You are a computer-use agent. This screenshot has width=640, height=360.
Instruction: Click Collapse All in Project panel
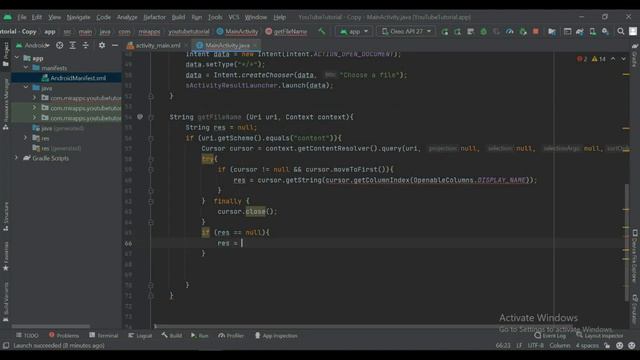point(86,45)
